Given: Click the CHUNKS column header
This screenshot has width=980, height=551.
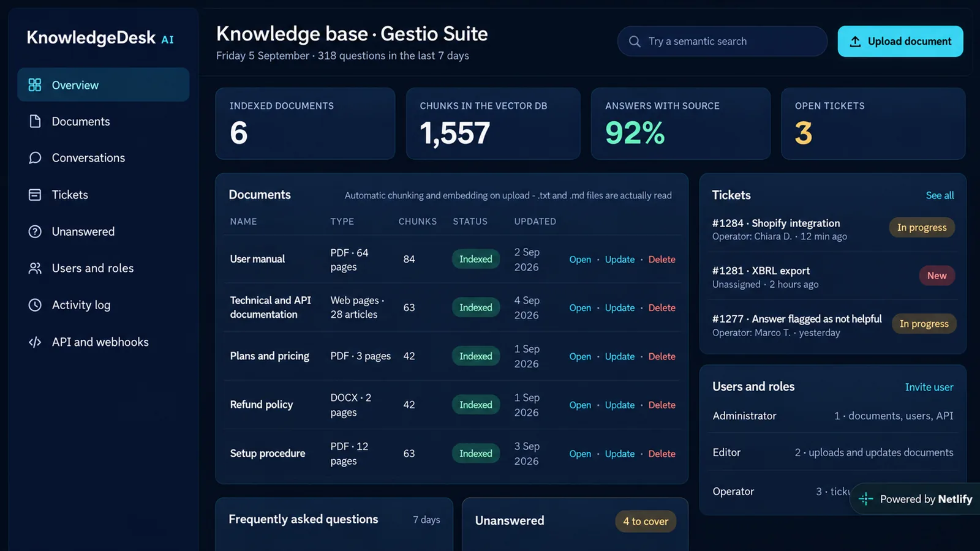Looking at the screenshot, I should tap(418, 222).
